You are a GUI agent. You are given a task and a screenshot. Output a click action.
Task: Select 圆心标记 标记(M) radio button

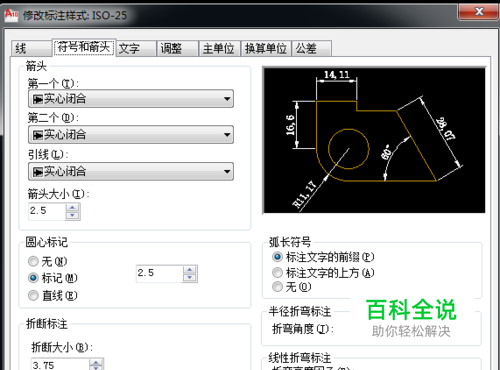pos(53,278)
